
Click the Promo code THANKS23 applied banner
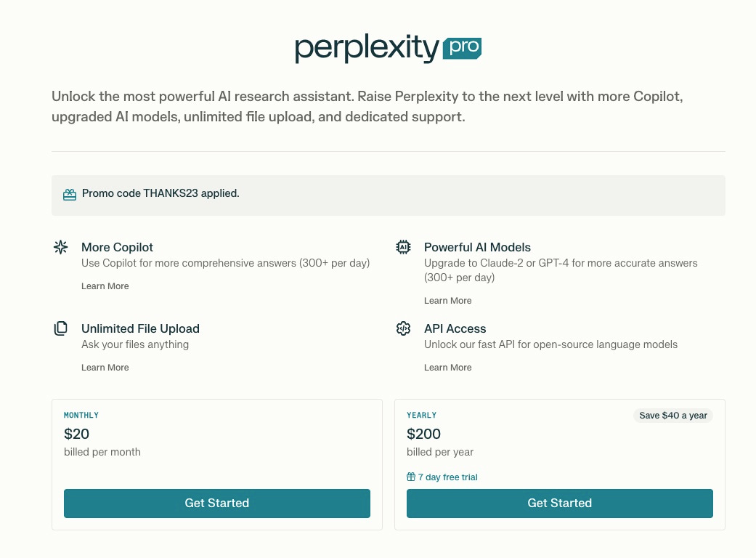[388, 195]
